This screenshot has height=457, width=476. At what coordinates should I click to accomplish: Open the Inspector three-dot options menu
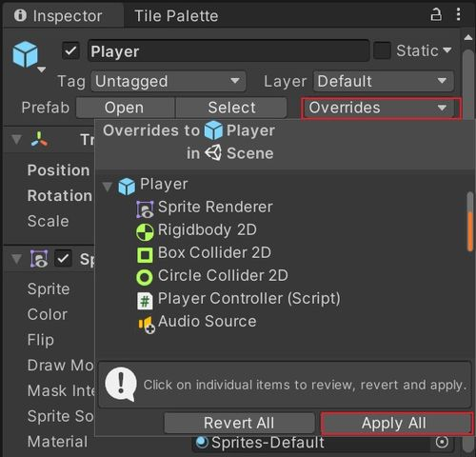pos(458,14)
